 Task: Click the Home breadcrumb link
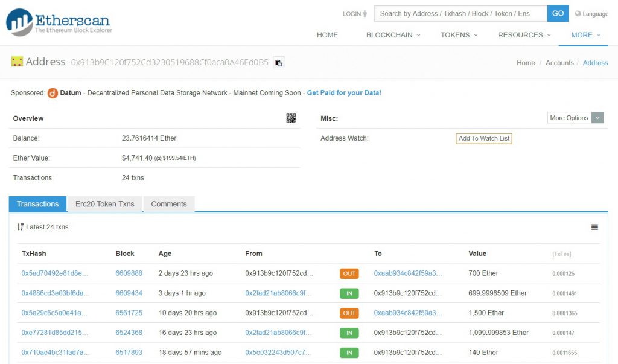tap(526, 63)
